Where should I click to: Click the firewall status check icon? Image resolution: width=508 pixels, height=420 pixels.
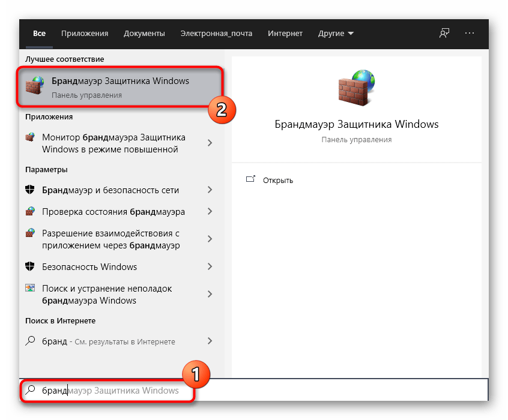pyautogui.click(x=31, y=212)
